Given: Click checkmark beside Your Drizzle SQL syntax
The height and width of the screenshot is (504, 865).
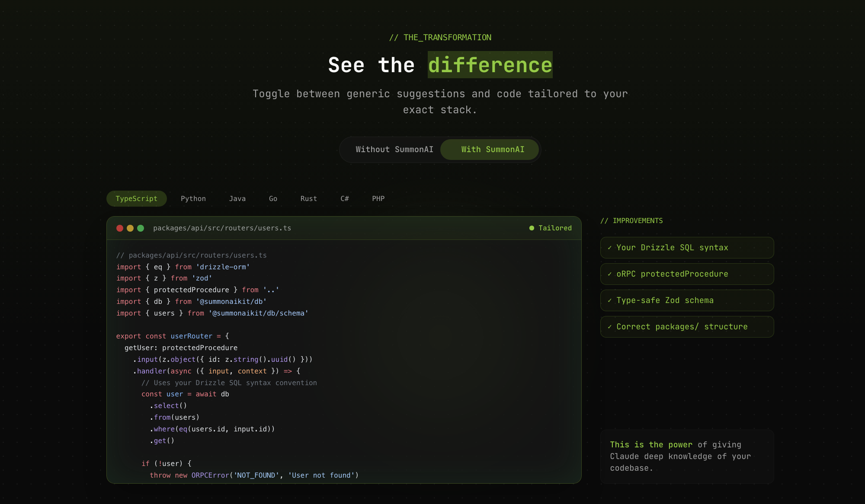Looking at the screenshot, I should tap(610, 248).
